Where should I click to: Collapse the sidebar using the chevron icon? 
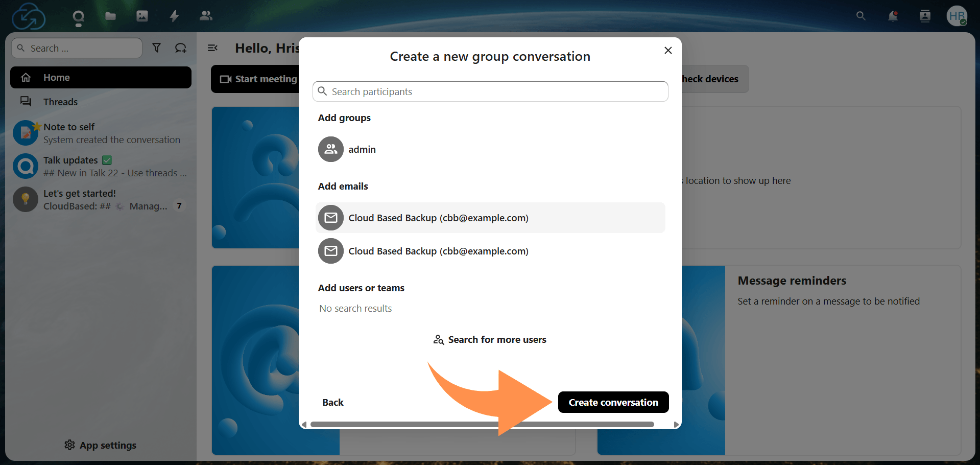click(x=212, y=48)
